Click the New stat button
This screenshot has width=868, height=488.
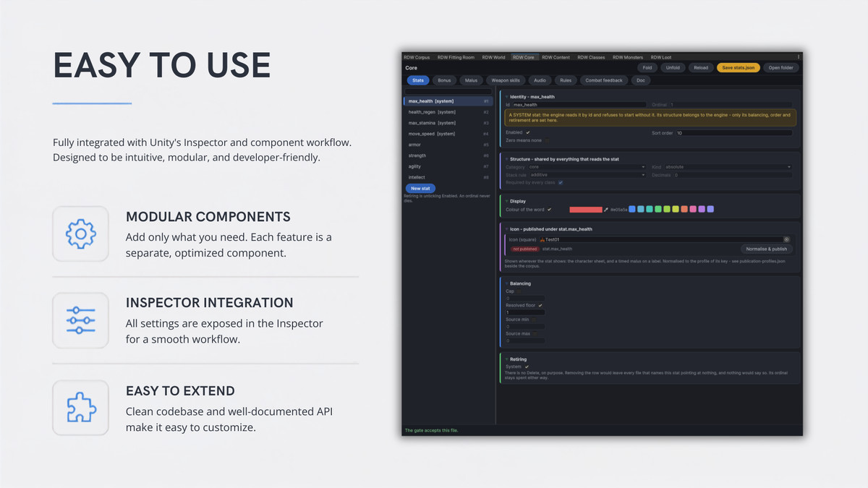420,189
